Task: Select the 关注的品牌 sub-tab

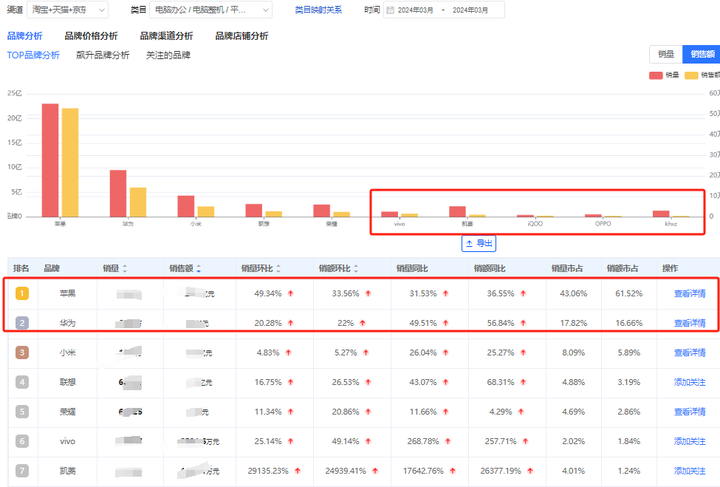Action: (x=168, y=55)
